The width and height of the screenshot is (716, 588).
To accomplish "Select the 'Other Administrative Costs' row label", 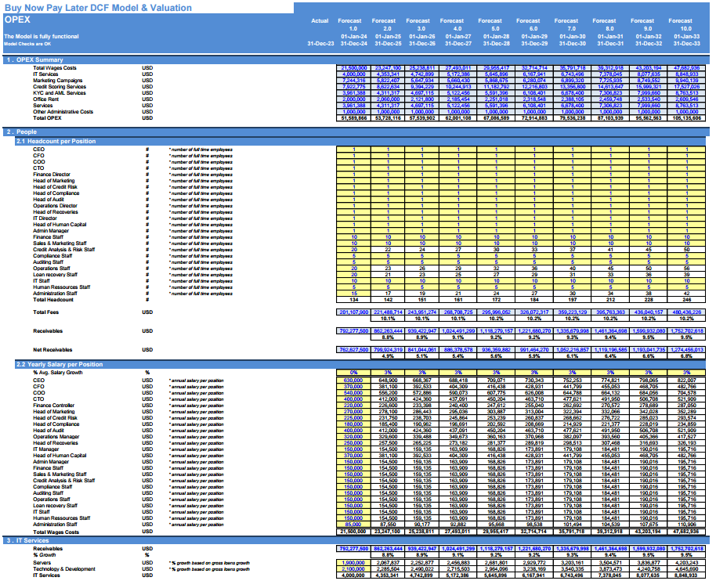I will (x=63, y=112).
